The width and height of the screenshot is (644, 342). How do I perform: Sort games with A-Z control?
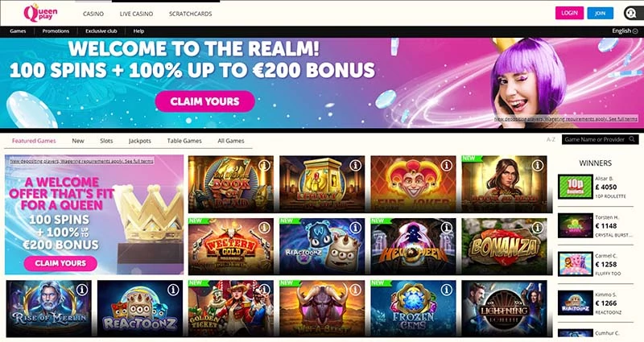(x=551, y=140)
